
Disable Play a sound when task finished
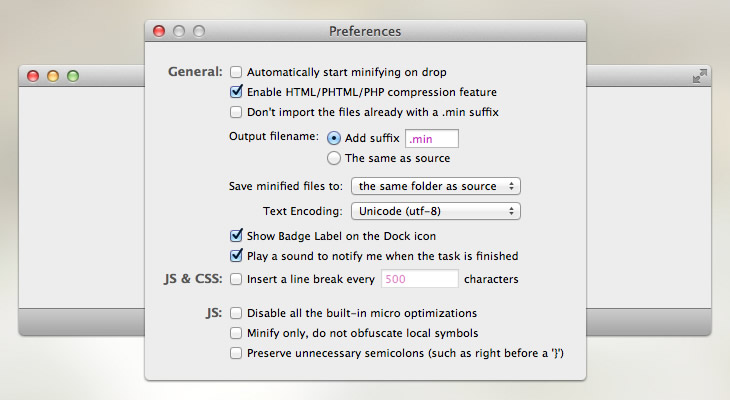click(x=236, y=256)
